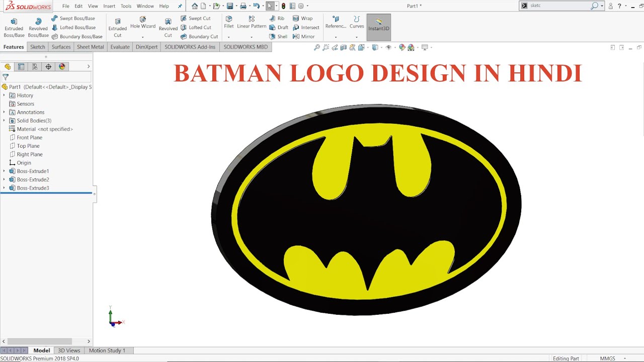Click the Section View icon
Viewport: 644px width, 362px height.
(344, 47)
